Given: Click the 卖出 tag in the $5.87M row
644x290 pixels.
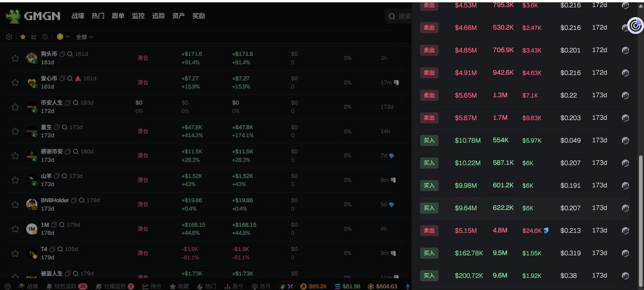Looking at the screenshot, I should click(x=429, y=118).
